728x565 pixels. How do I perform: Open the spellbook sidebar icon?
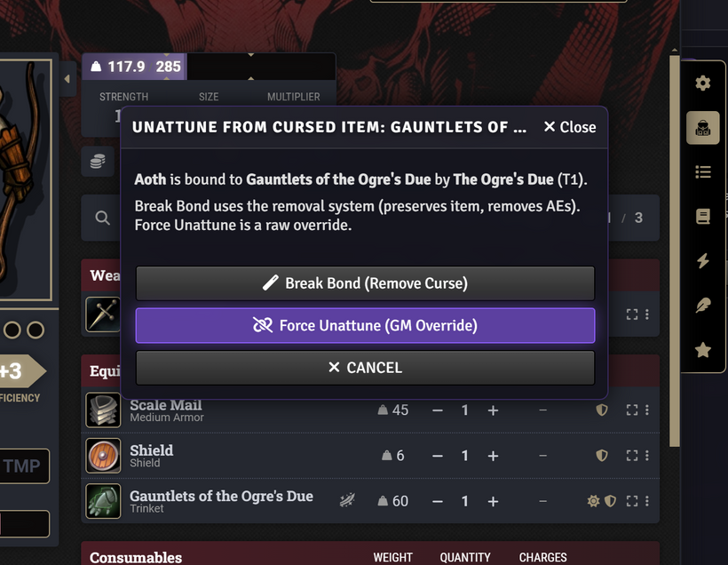click(x=703, y=217)
